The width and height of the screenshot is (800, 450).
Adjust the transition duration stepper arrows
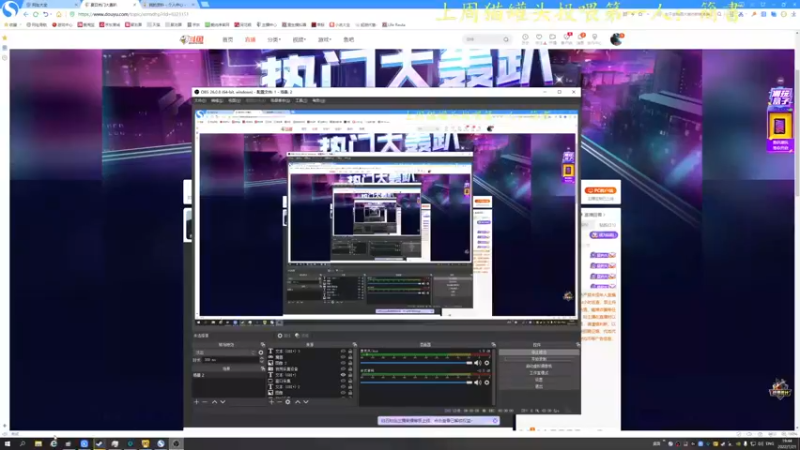point(261,359)
